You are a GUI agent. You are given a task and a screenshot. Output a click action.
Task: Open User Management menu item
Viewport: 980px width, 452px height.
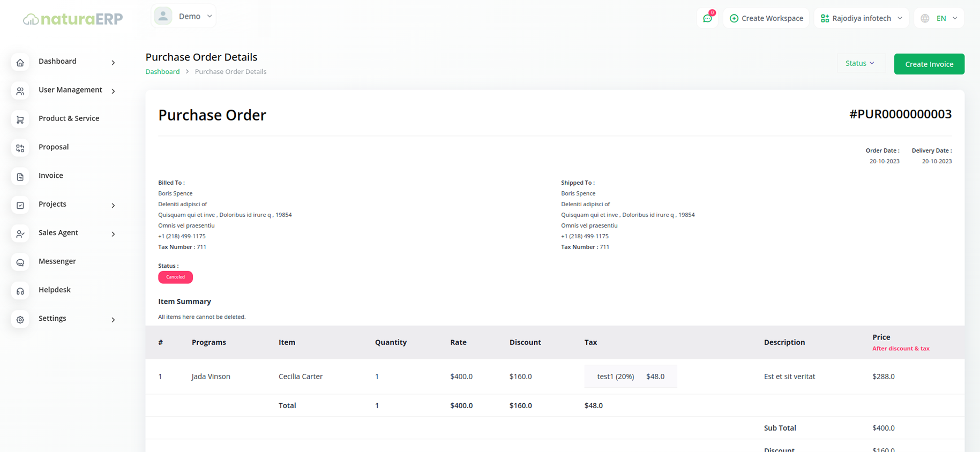70,89
